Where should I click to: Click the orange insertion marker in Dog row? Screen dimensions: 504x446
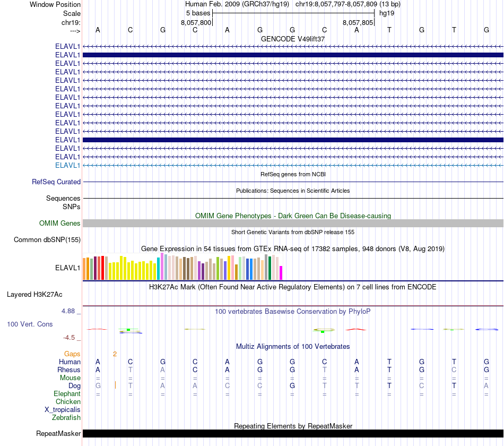coord(115,385)
